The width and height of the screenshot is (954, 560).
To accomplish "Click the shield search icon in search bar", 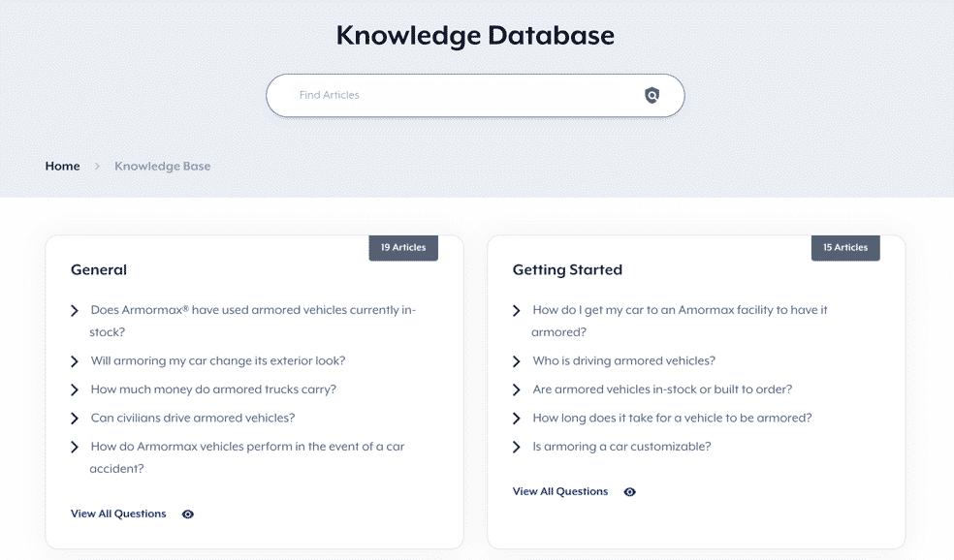I will (x=652, y=96).
